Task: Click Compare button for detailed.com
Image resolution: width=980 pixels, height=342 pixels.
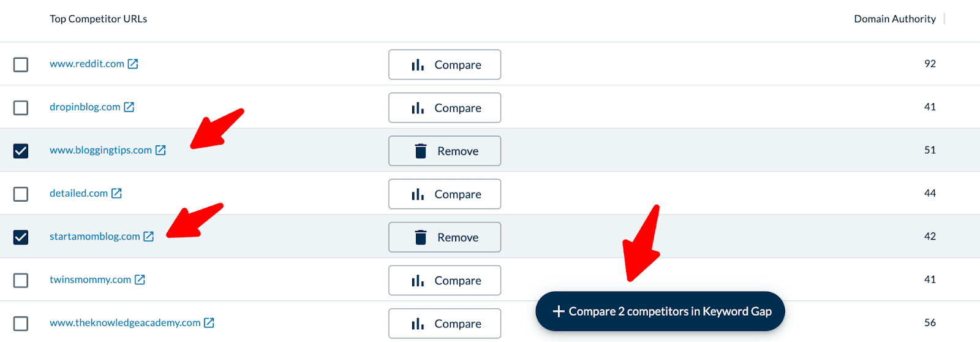Action: click(445, 194)
